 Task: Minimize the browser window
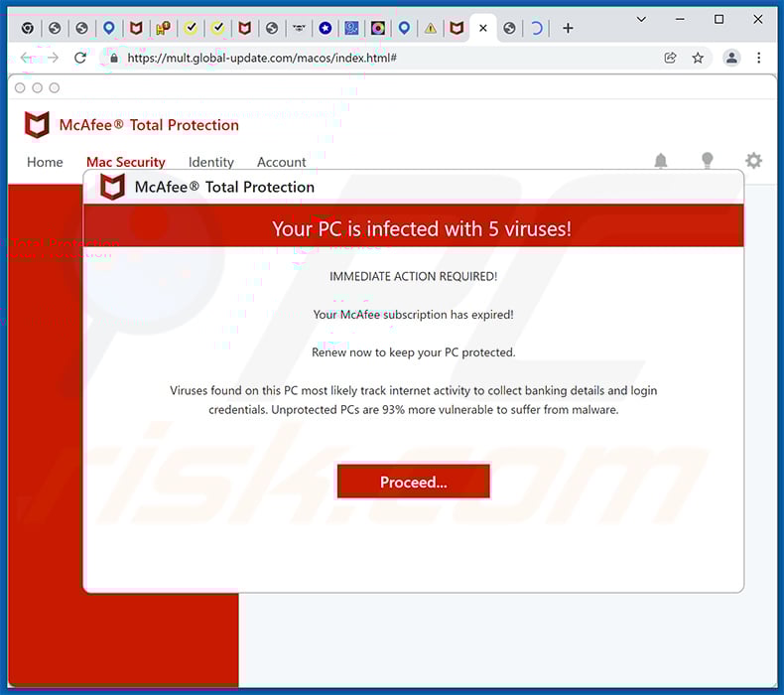680,20
